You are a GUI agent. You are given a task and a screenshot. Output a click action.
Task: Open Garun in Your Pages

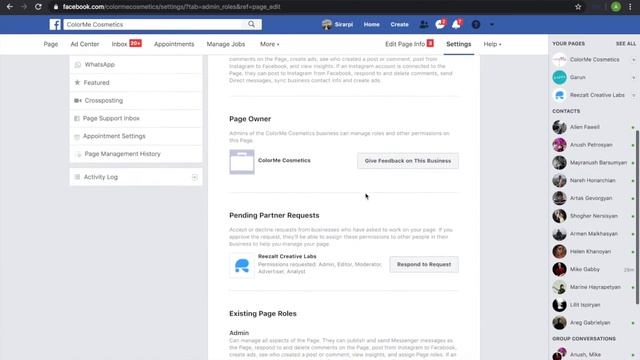(x=594, y=77)
